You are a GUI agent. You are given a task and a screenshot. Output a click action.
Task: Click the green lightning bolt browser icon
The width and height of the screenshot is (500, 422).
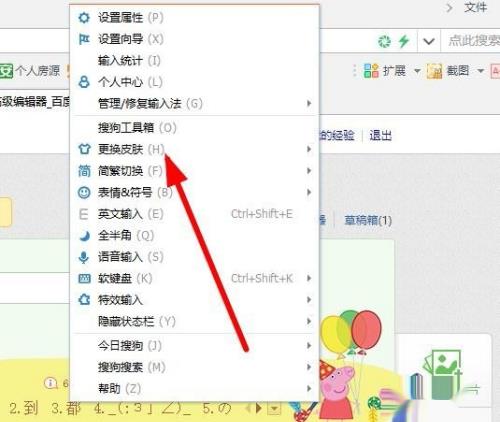coord(404,41)
